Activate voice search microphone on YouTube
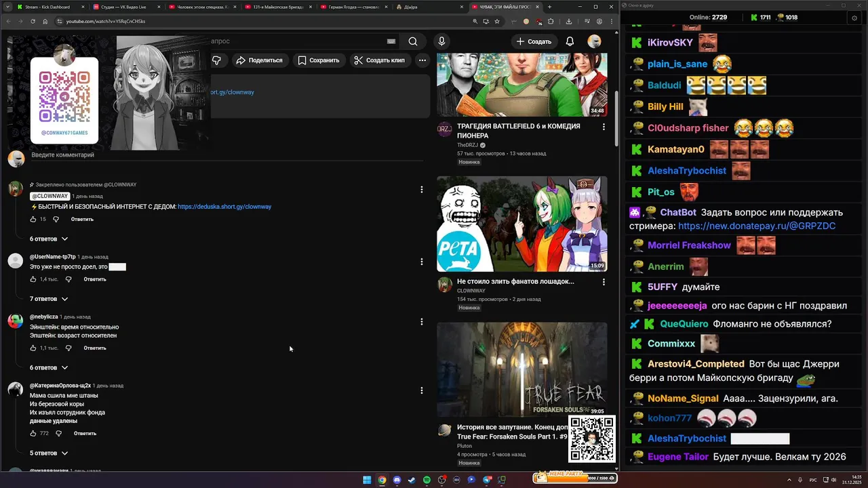 (441, 41)
